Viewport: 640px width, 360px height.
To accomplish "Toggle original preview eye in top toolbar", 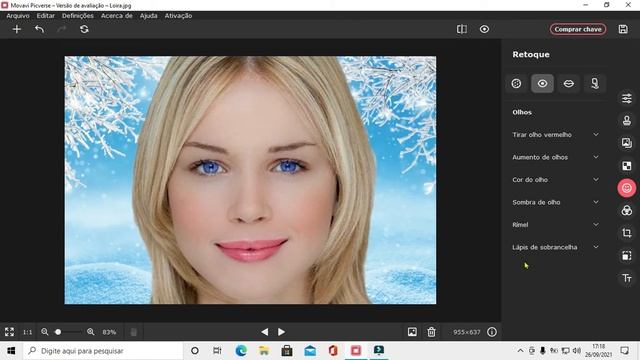I will [484, 29].
